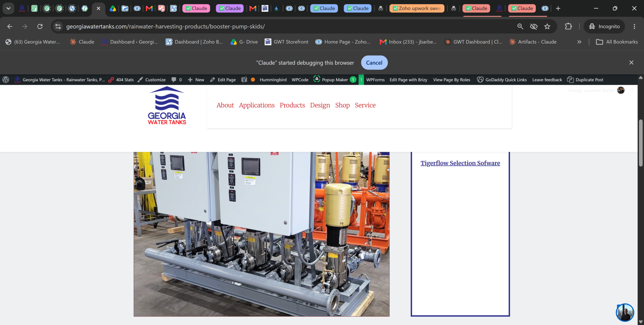644x325 pixels.
Task: Click the booster pump skid photo
Action: pos(261,234)
